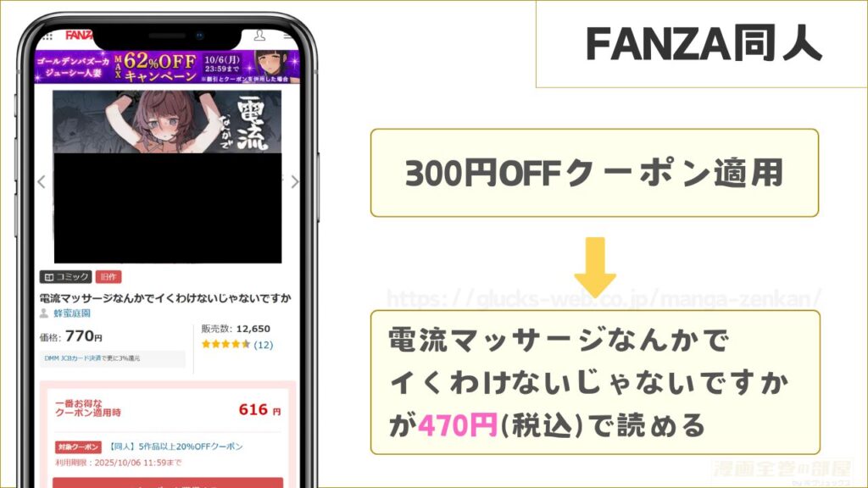Click the star rating icons
Image resolution: width=868 pixels, height=488 pixels.
point(225,344)
